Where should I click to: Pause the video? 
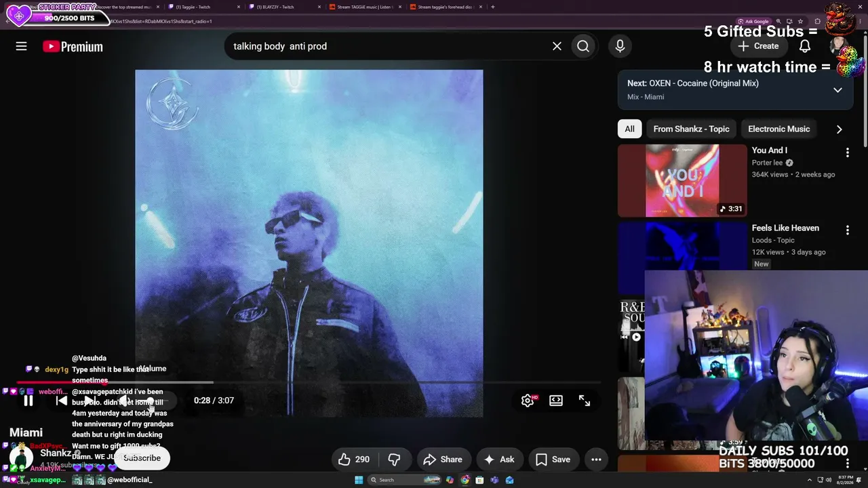pos(28,401)
